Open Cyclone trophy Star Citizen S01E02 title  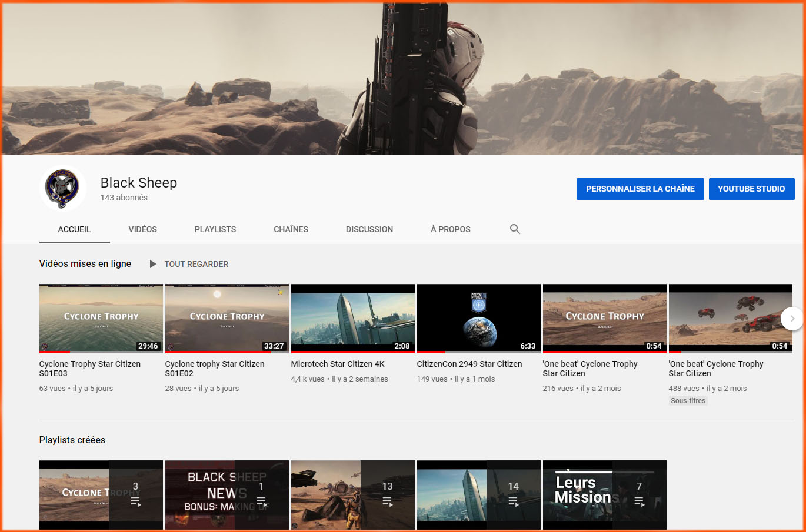click(215, 369)
